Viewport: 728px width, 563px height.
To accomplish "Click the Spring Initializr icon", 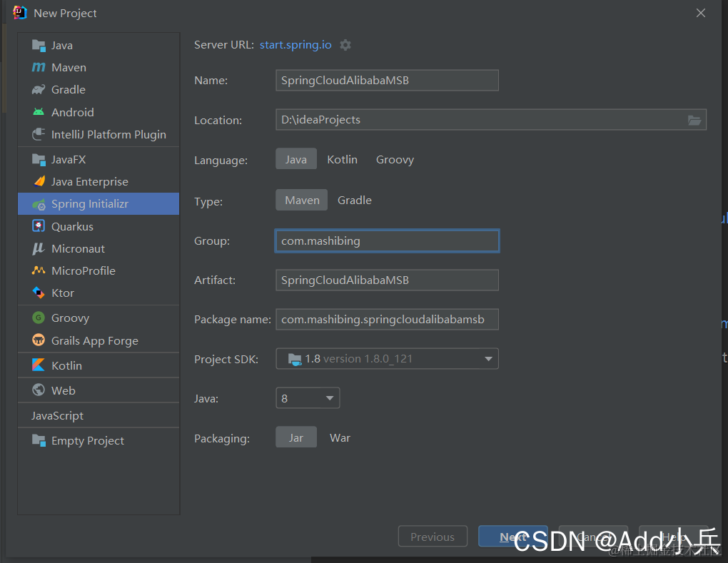I will pos(39,204).
